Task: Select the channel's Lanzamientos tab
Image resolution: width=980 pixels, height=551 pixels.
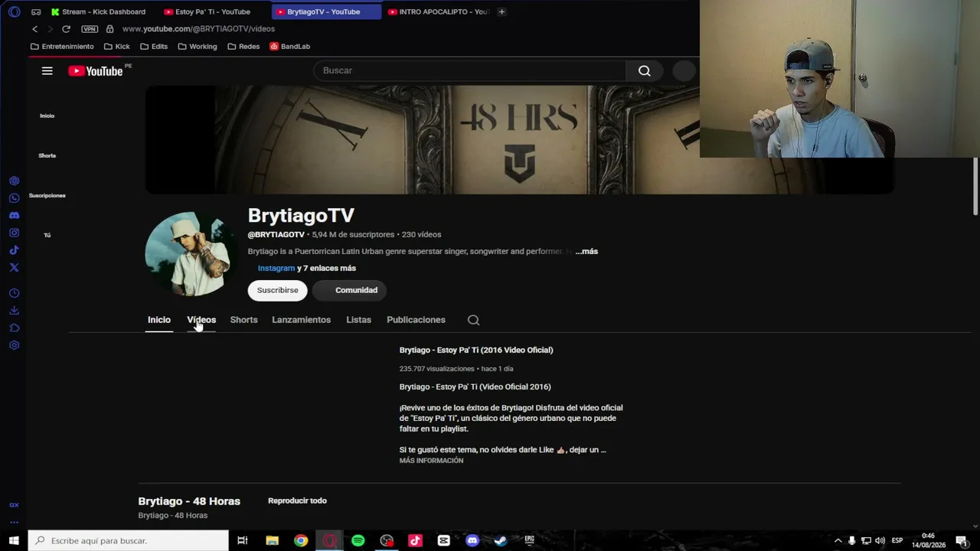Action: pos(301,320)
